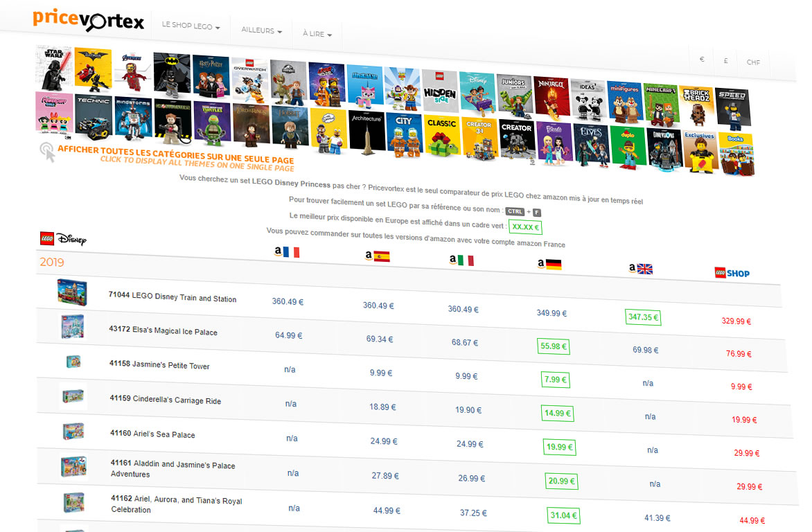Choose the Ninjago theme tile
The image size is (812, 532).
click(x=552, y=96)
